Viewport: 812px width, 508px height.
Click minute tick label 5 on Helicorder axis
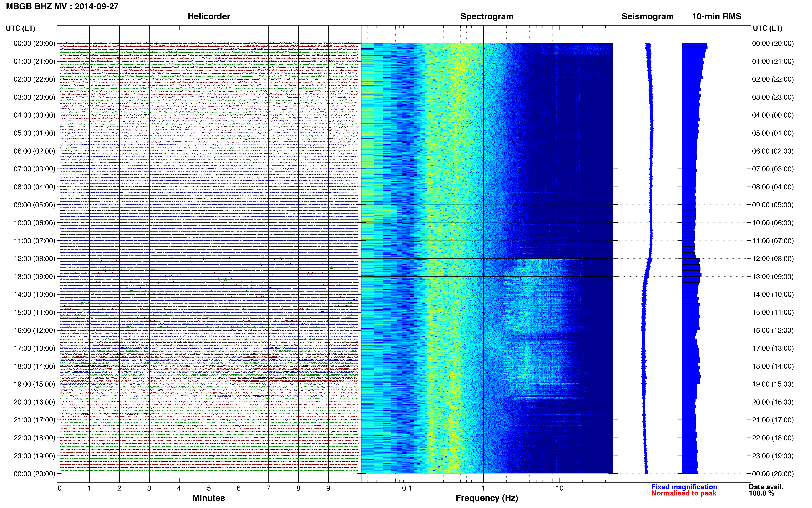click(209, 488)
